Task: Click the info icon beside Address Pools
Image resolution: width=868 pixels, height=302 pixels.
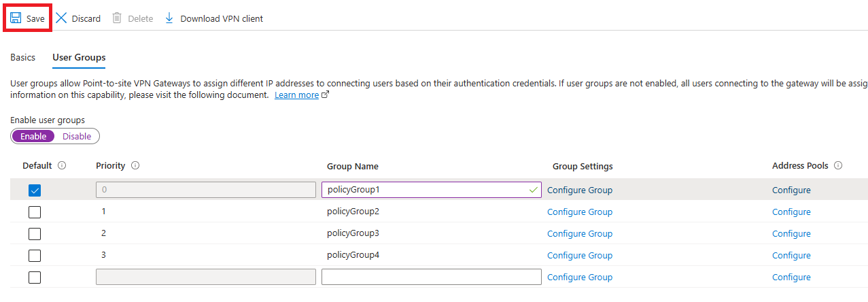Action: [x=838, y=165]
